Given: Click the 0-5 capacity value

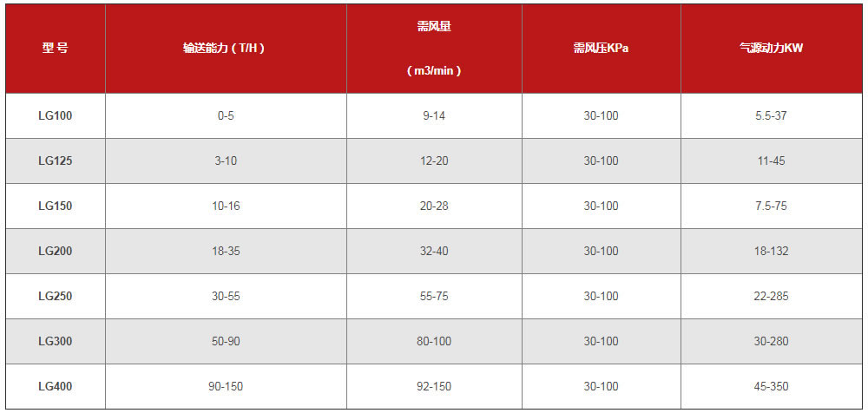Looking at the screenshot, I should click(226, 115).
